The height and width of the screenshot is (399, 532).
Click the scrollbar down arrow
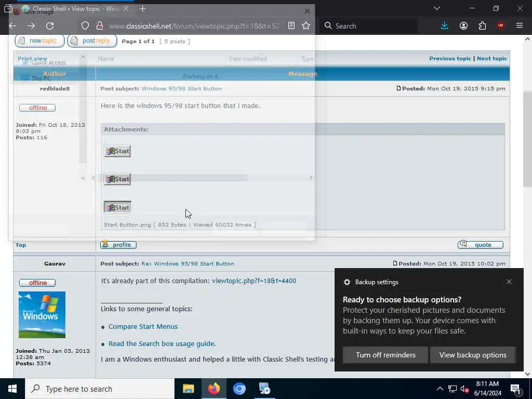[x=527, y=374]
